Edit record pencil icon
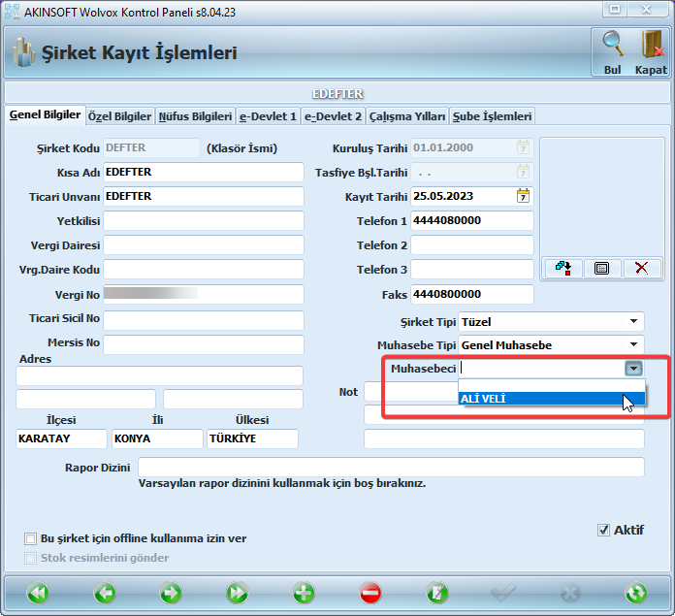 pos(437,593)
